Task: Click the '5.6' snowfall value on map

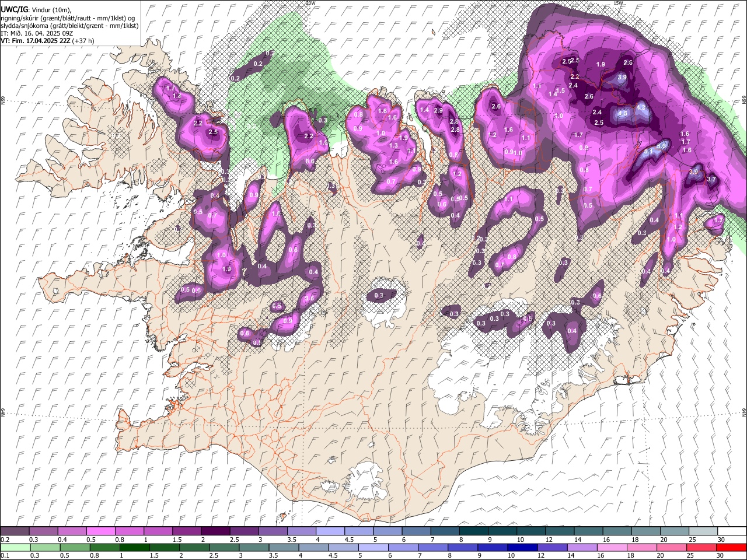Action: click(x=662, y=146)
